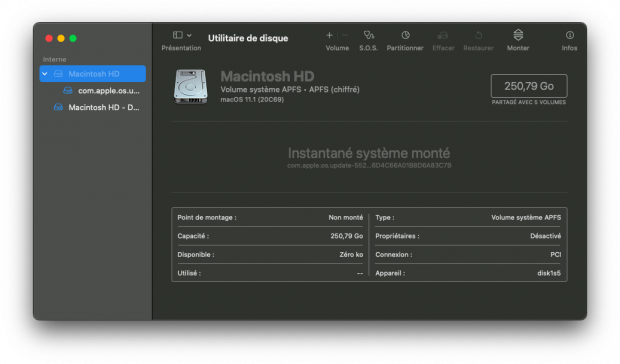Expand the Présentation dropdown chevron
The width and height of the screenshot is (620, 364).
coord(189,36)
